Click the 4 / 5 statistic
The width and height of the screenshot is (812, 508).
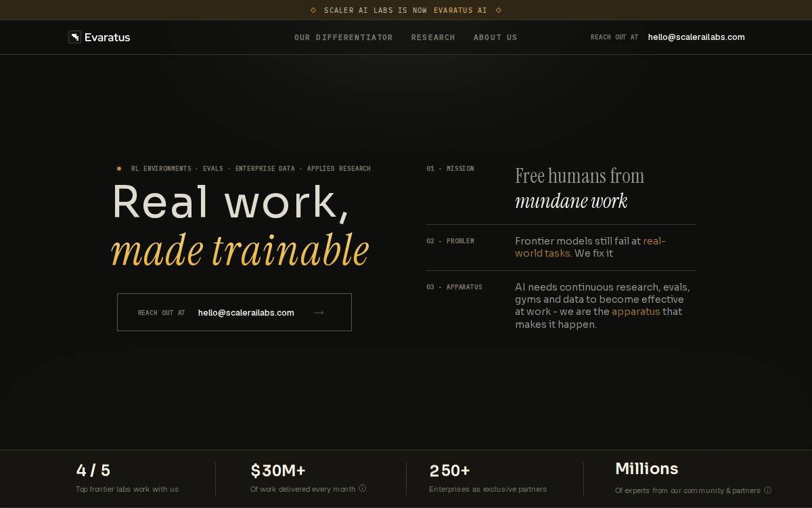[x=93, y=470]
